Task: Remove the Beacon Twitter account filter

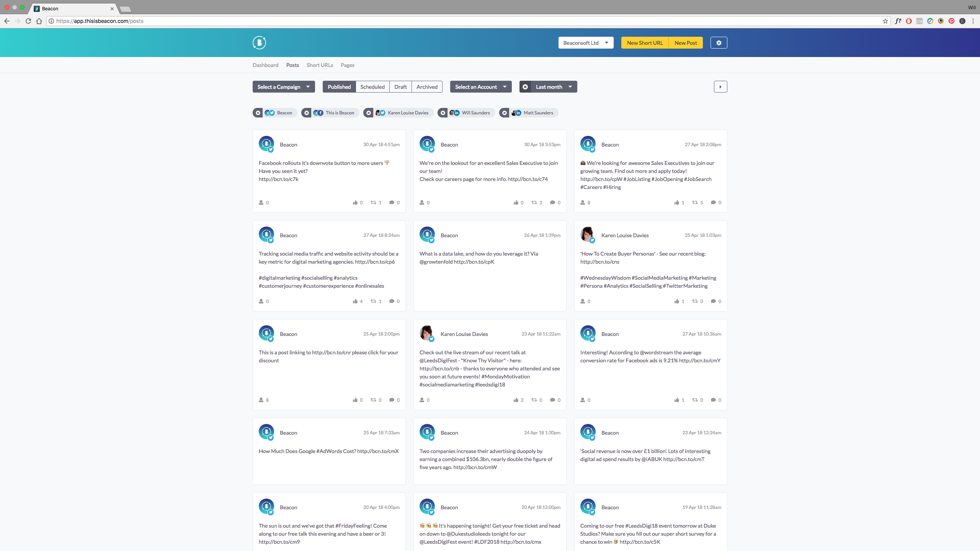Action: (x=258, y=113)
